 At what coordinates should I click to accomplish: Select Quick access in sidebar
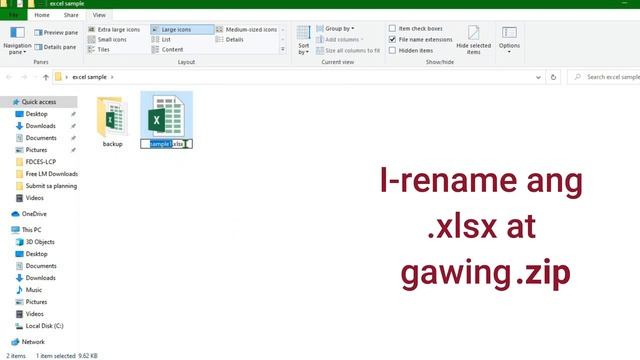click(x=39, y=102)
